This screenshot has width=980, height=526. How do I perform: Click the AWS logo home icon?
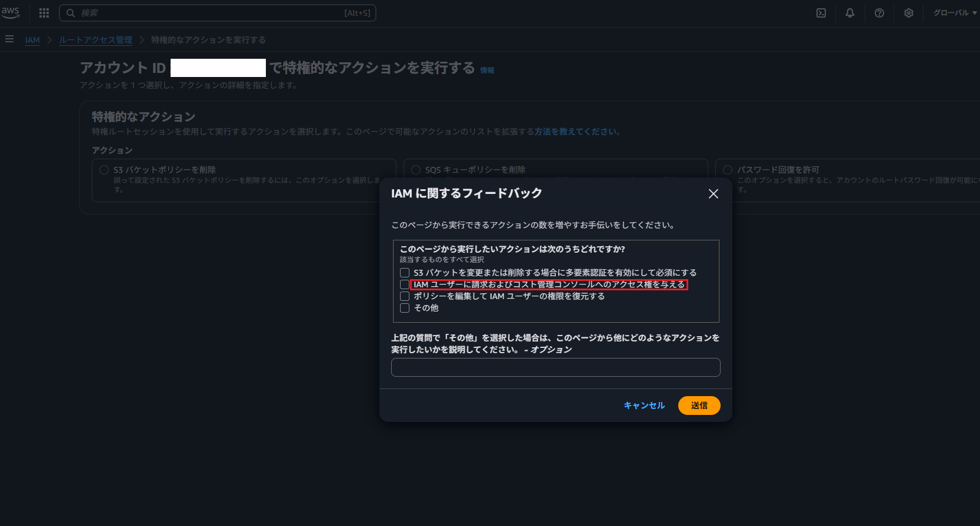[x=10, y=12]
